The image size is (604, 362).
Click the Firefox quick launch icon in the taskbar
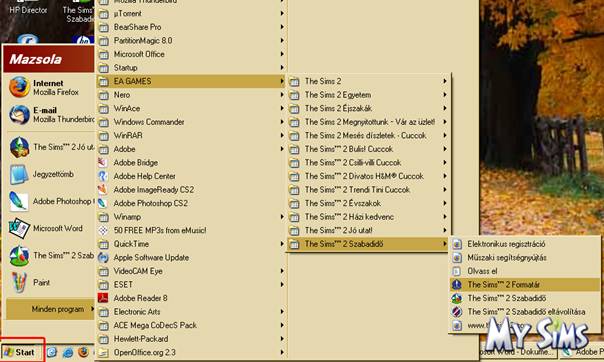pyautogui.click(x=83, y=352)
